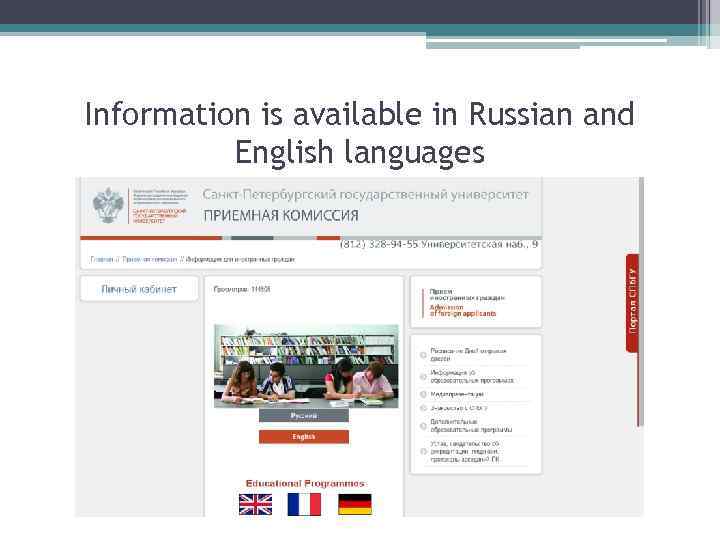
Task: Open the third right sidebar menu item
Action: 457,394
